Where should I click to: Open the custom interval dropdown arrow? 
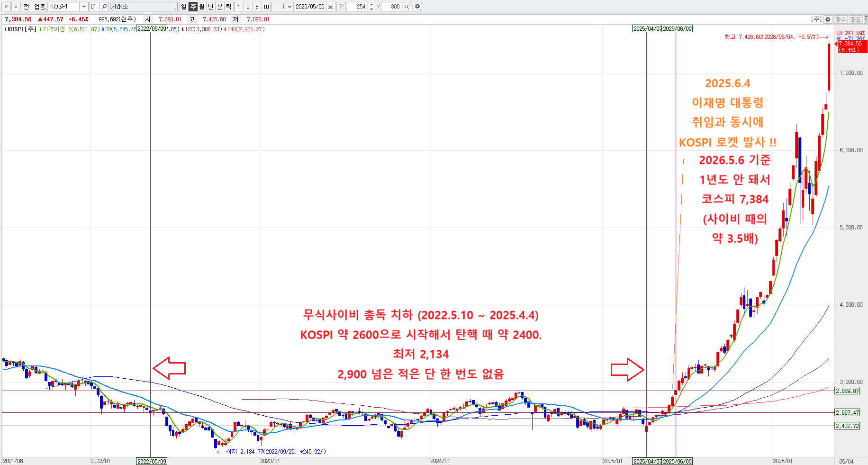pos(289,7)
